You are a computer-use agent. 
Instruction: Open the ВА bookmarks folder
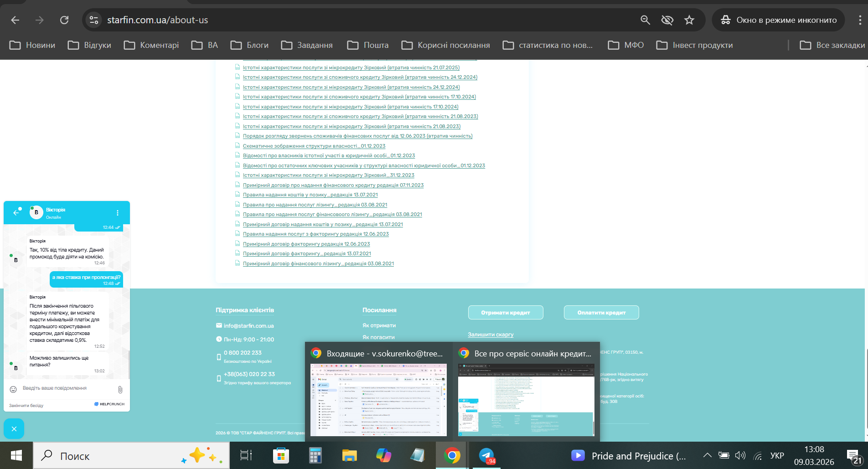pyautogui.click(x=205, y=45)
